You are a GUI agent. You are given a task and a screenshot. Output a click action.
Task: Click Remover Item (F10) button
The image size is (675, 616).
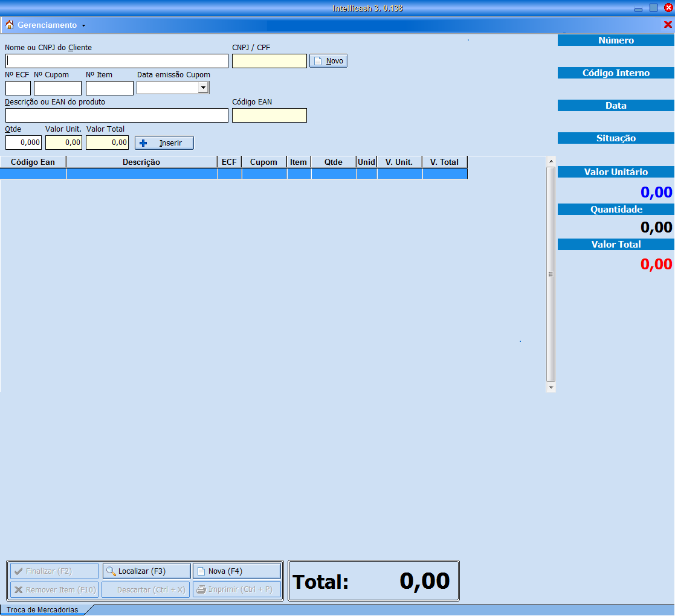[x=54, y=590]
